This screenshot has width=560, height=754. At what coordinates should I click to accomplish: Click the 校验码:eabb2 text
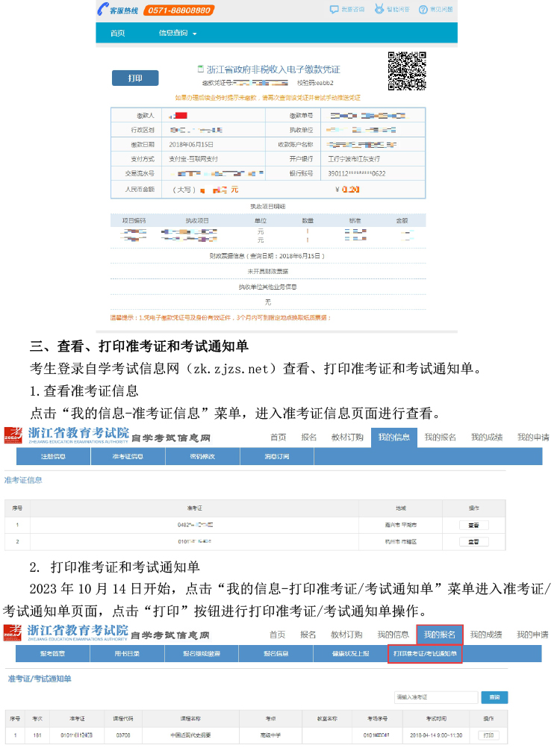[x=315, y=83]
